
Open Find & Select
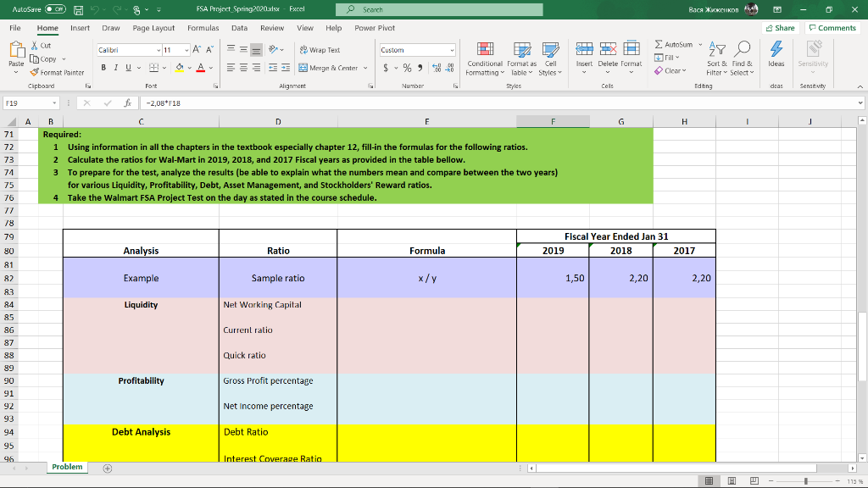pyautogui.click(x=742, y=58)
